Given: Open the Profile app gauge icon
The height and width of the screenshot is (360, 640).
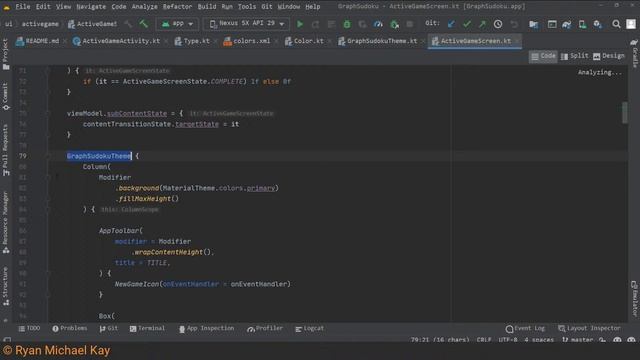Looking at the screenshot, I should (378, 24).
